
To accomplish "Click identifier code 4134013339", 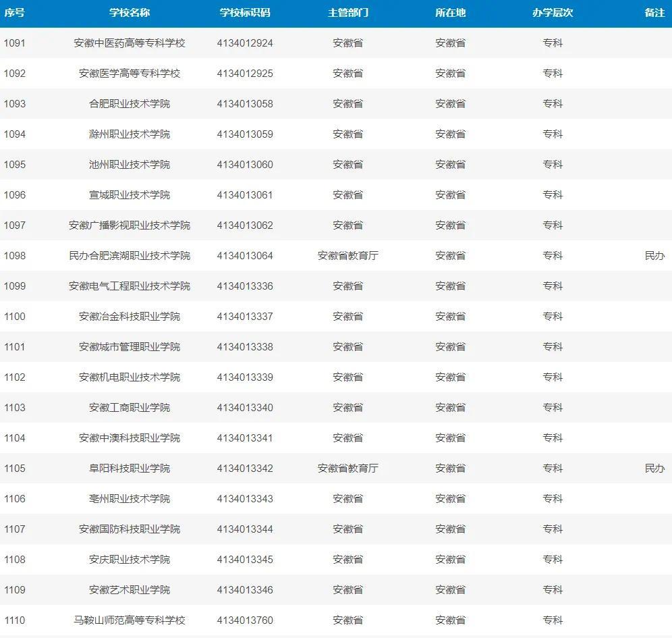I will pos(245,377).
